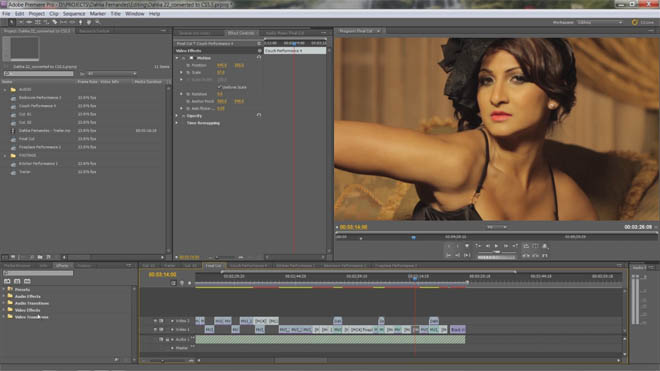660x371 pixels.
Task: Reset the Motion effect parameters
Action: (259, 58)
